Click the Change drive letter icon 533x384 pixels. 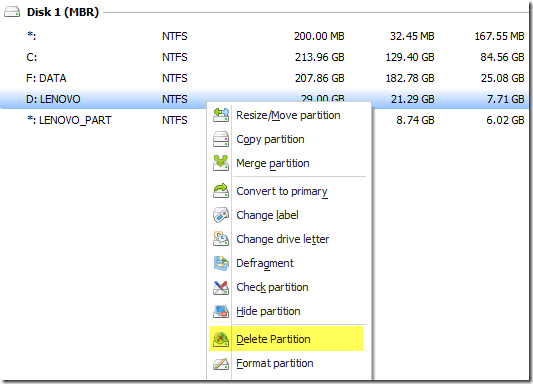pos(221,239)
